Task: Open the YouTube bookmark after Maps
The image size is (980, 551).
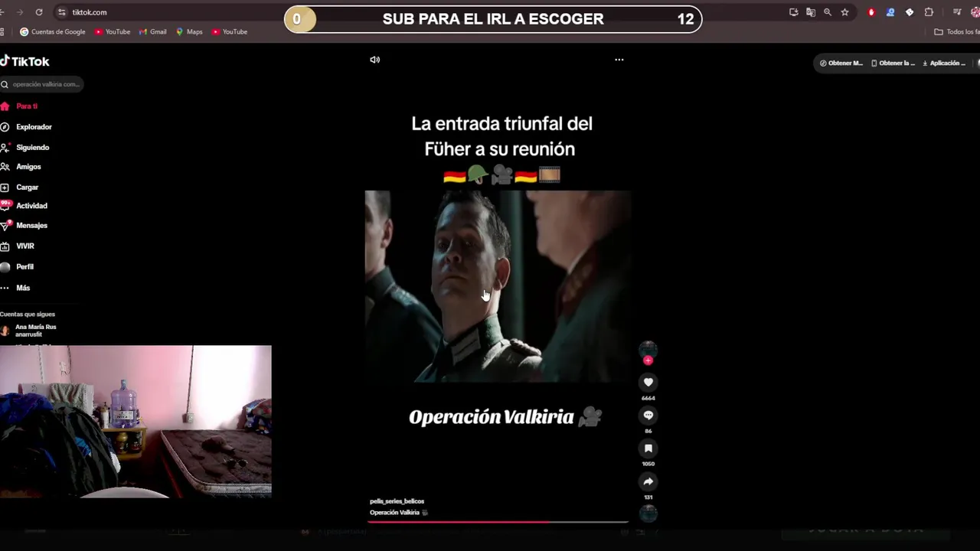Action: [230, 32]
